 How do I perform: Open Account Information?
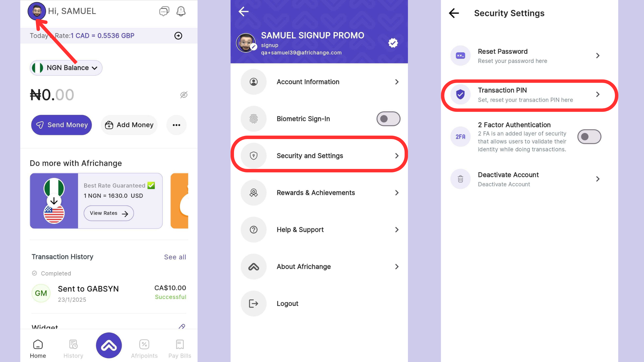[x=319, y=82]
